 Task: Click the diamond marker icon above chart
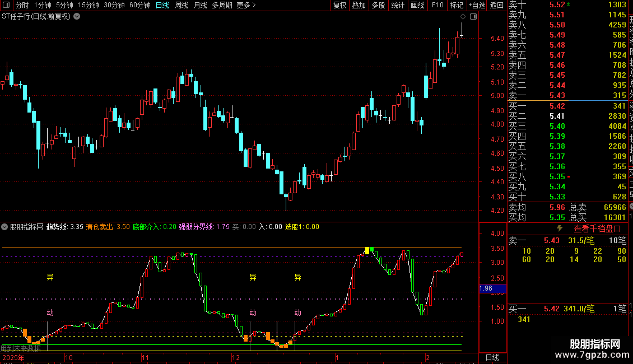[463, 17]
